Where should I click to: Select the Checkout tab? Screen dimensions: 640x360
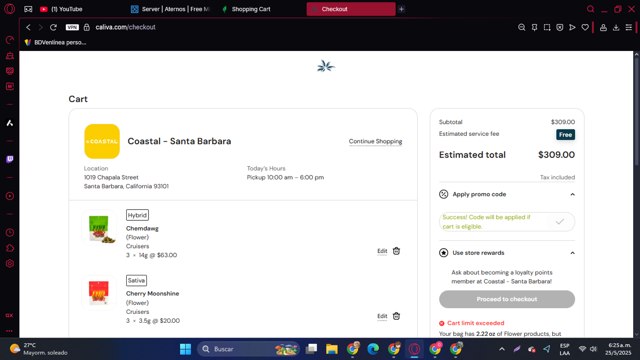pyautogui.click(x=351, y=9)
